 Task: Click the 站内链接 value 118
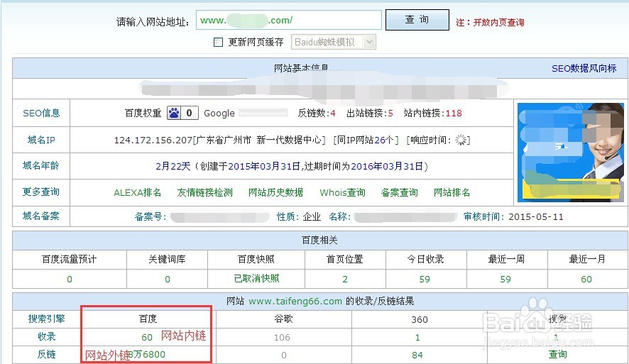coord(454,114)
